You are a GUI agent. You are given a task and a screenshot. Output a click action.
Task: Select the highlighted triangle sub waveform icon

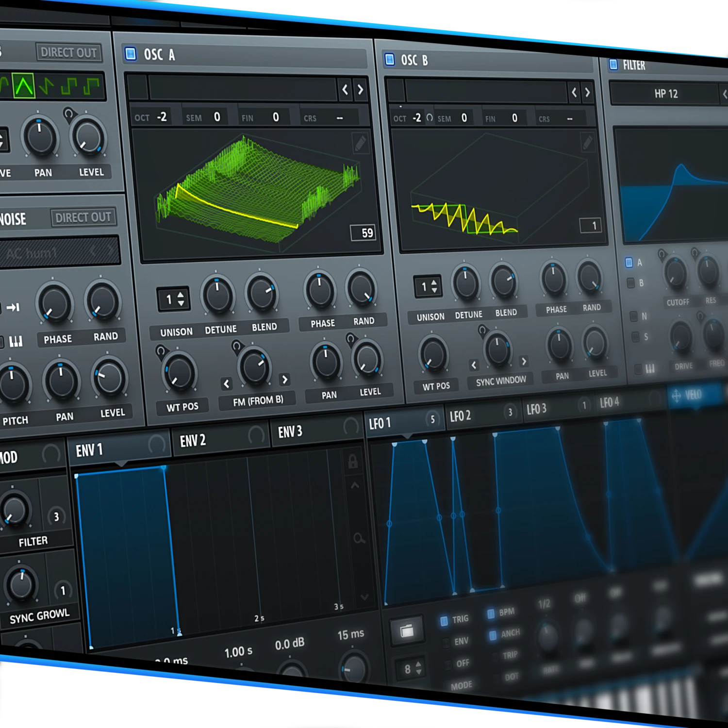point(23,86)
